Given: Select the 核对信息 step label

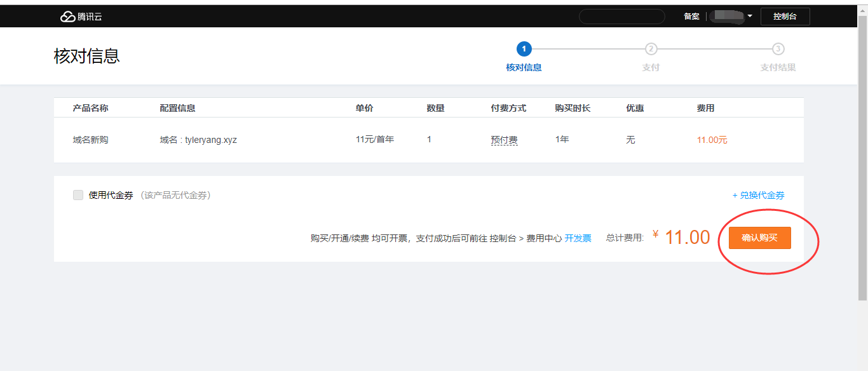Looking at the screenshot, I should tap(522, 67).
